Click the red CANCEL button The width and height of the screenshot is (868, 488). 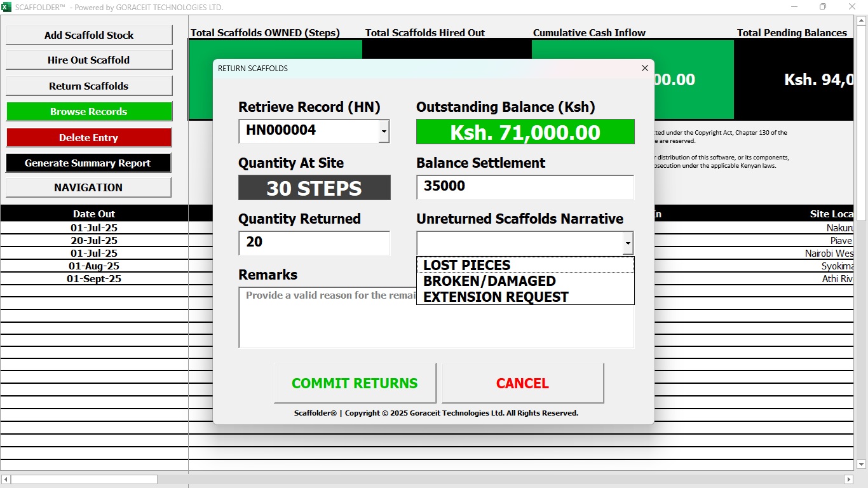522,383
